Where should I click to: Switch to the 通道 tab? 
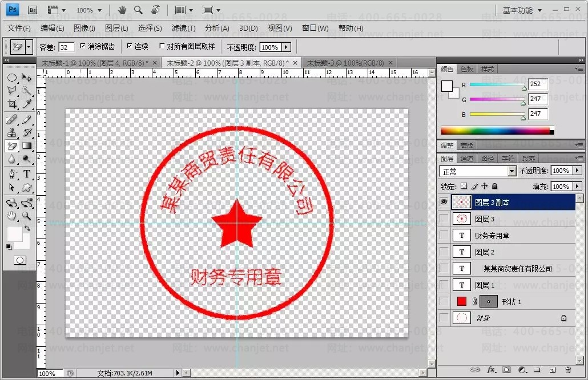pos(467,159)
